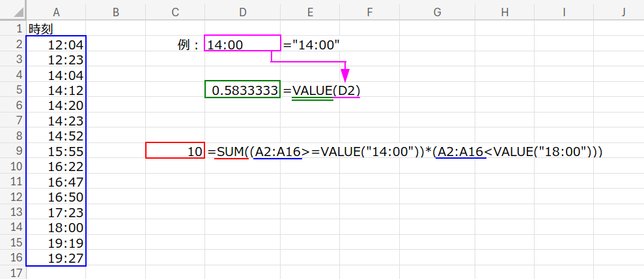Click the 例： label cell
The image size is (644, 279).
[x=189, y=44]
